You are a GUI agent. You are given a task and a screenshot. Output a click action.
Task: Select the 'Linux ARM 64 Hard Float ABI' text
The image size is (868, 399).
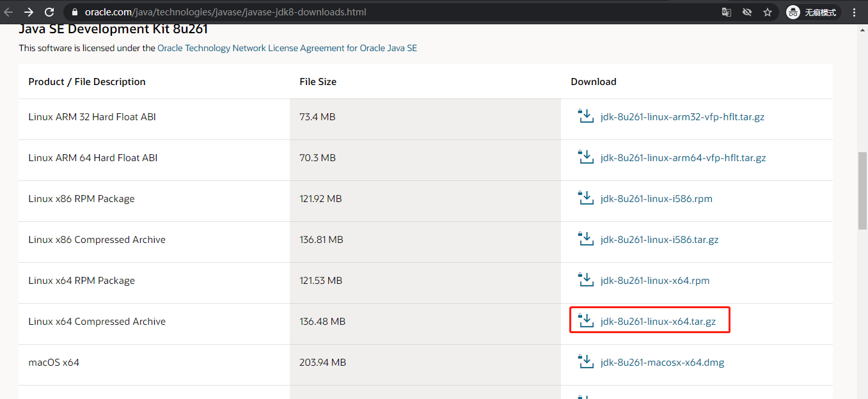pos(93,158)
